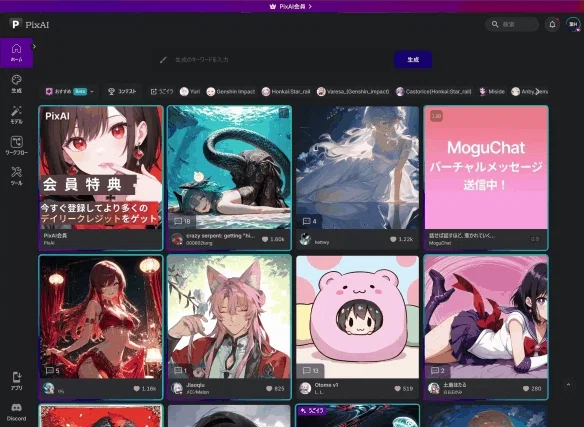Open the crazy serpent underwater artwork
Image resolution: width=584 pixels, height=427 pixels.
[x=229, y=168]
